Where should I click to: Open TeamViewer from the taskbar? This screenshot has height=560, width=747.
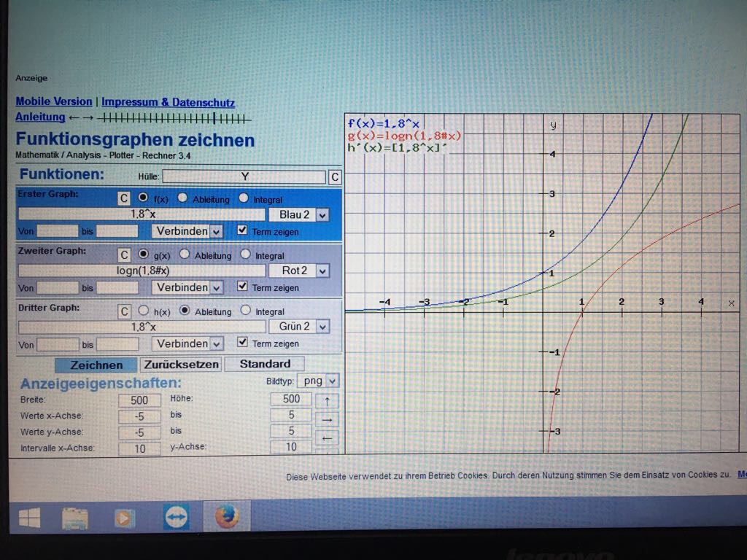[x=177, y=517]
